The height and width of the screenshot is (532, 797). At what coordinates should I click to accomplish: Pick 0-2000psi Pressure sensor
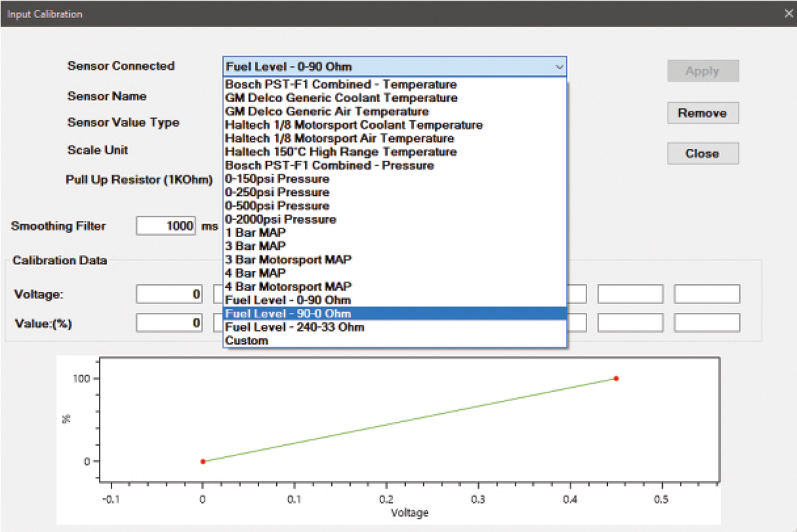pos(395,219)
